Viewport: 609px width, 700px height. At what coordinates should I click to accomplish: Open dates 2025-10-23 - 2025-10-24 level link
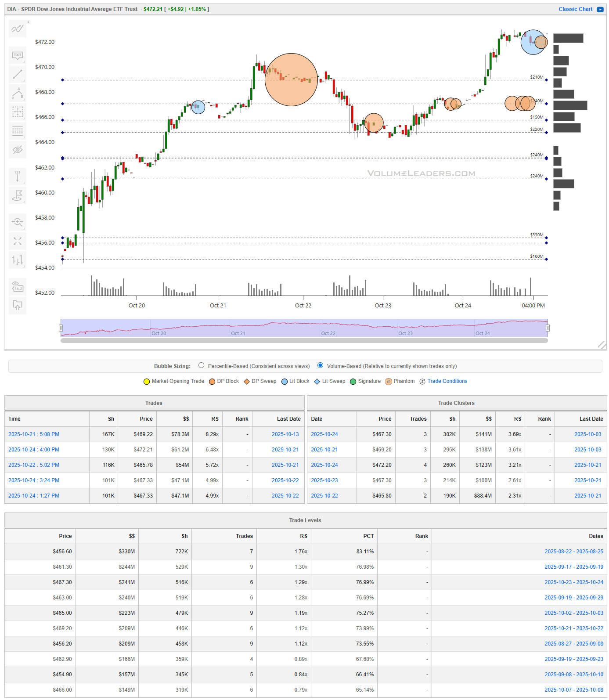point(574,582)
